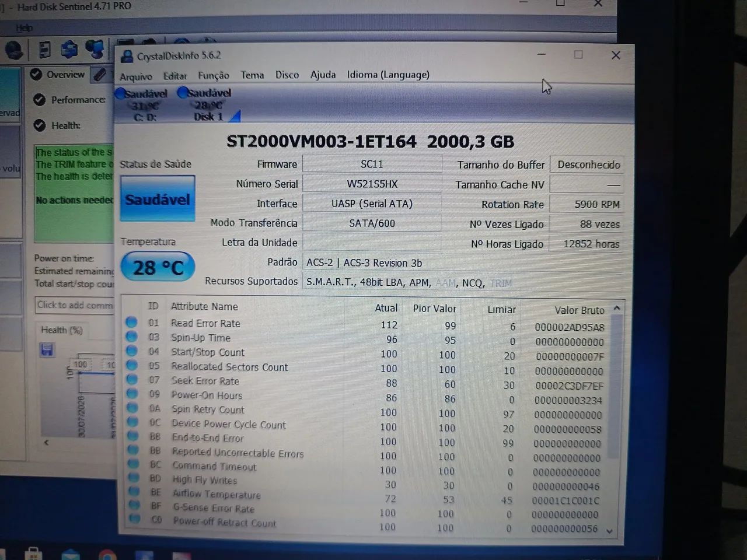The width and height of the screenshot is (747, 560).
Task: Click the scroll up arrow of attribute list
Action: click(616, 307)
